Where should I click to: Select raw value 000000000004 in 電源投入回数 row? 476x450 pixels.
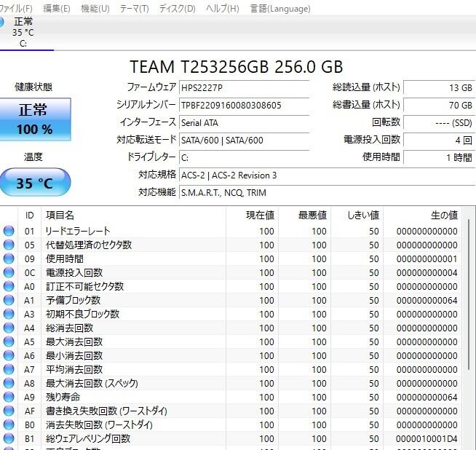pos(427,272)
